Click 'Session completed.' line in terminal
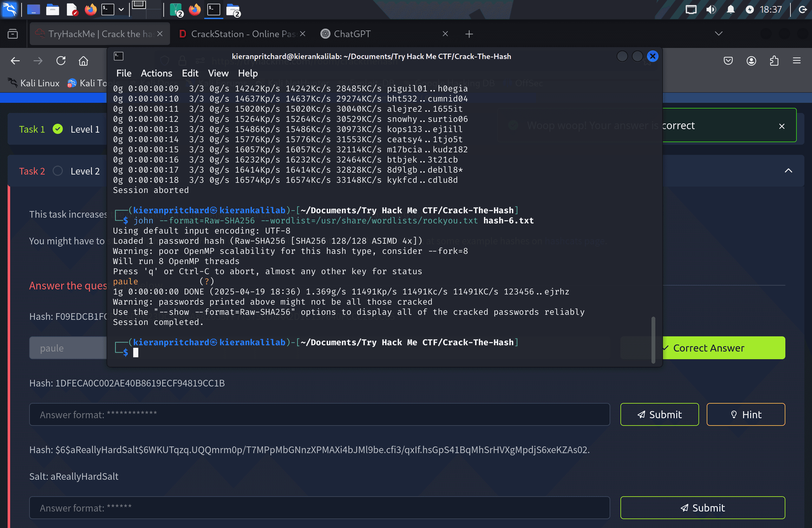Image resolution: width=812 pixels, height=528 pixels. [x=158, y=322]
